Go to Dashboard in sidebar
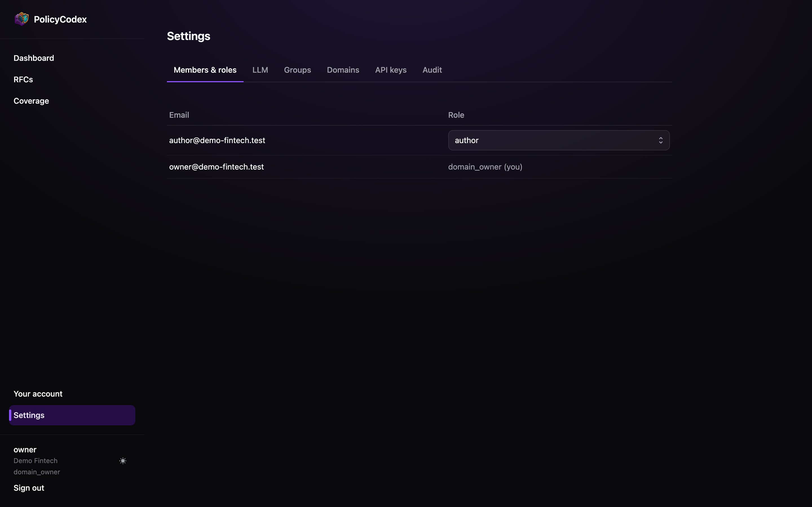 point(34,58)
